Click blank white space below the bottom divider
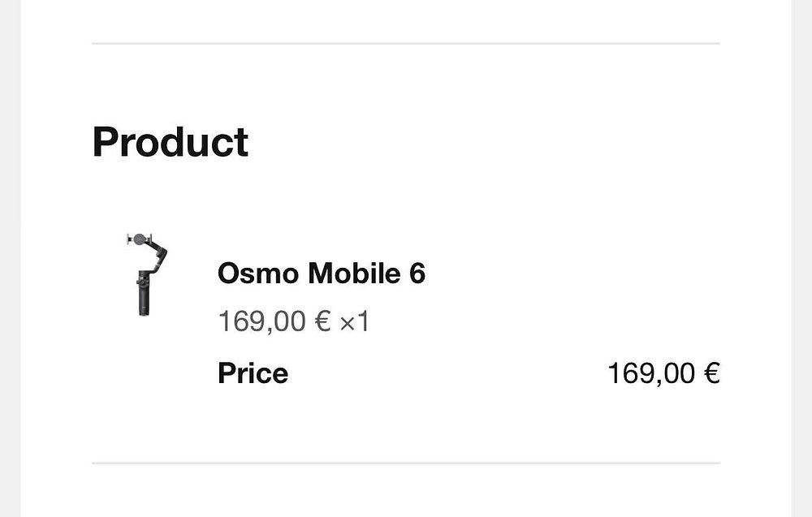Screen dimensions: 812x517 (x=406, y=492)
